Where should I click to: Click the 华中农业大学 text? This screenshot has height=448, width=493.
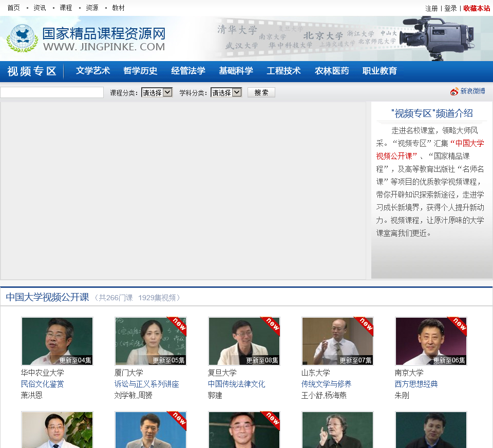tap(42, 373)
